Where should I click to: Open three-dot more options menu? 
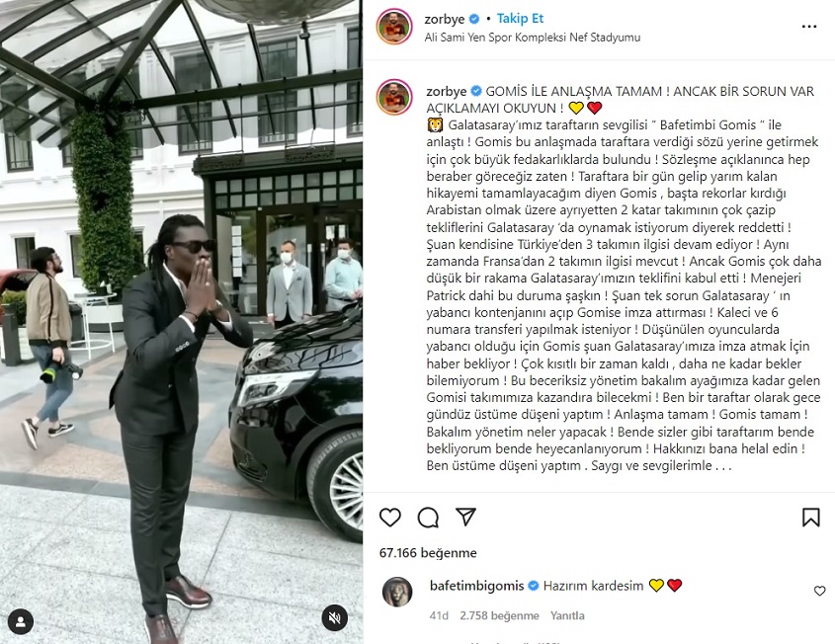[x=809, y=27]
